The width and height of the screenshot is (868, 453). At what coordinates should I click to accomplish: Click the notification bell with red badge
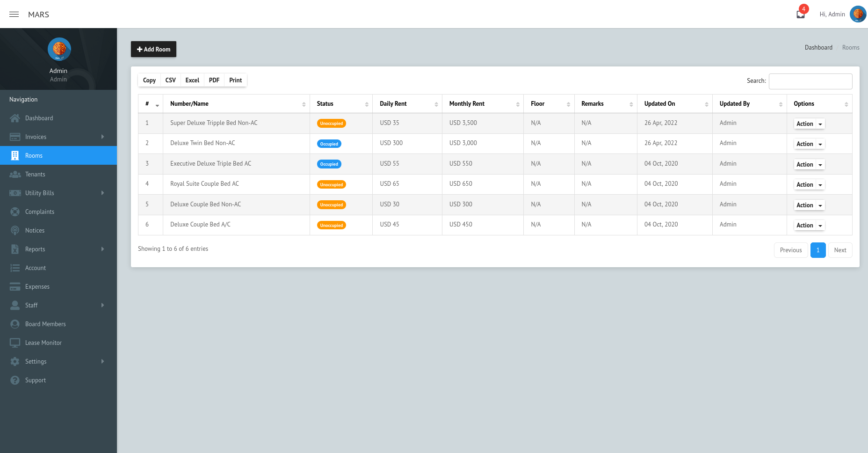800,14
